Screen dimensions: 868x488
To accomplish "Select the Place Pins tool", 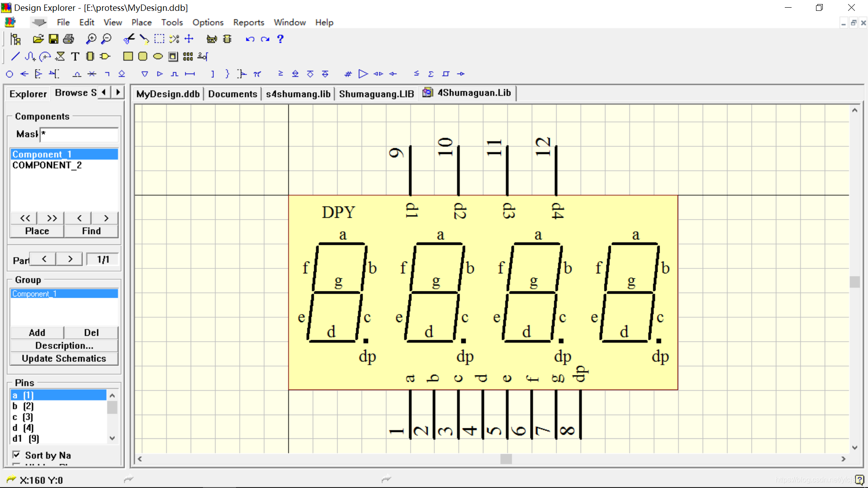I will coord(203,56).
